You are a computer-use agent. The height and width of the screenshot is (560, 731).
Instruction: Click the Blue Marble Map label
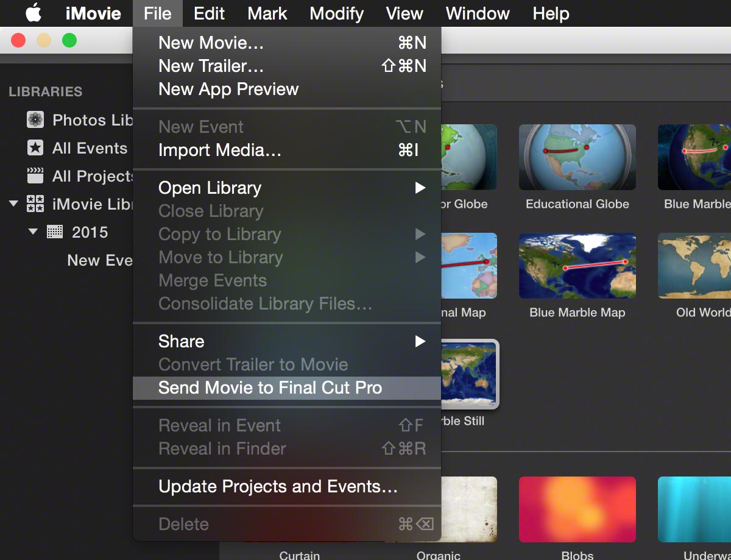577,313
